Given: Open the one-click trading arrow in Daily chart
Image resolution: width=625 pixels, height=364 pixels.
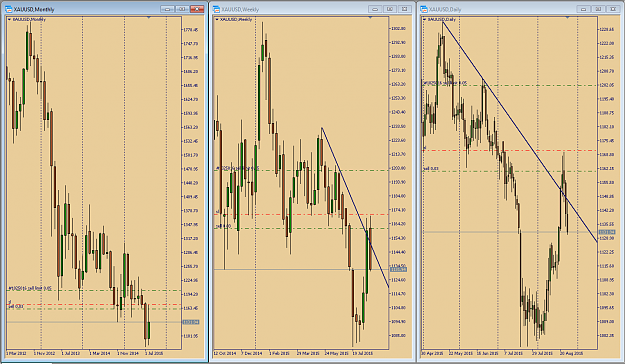Looking at the screenshot, I should point(425,19).
